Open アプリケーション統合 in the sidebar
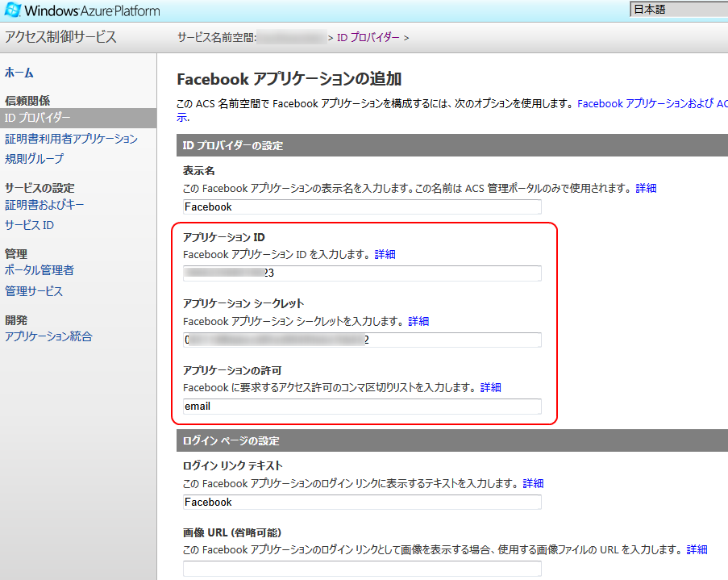The image size is (728, 580). [48, 336]
